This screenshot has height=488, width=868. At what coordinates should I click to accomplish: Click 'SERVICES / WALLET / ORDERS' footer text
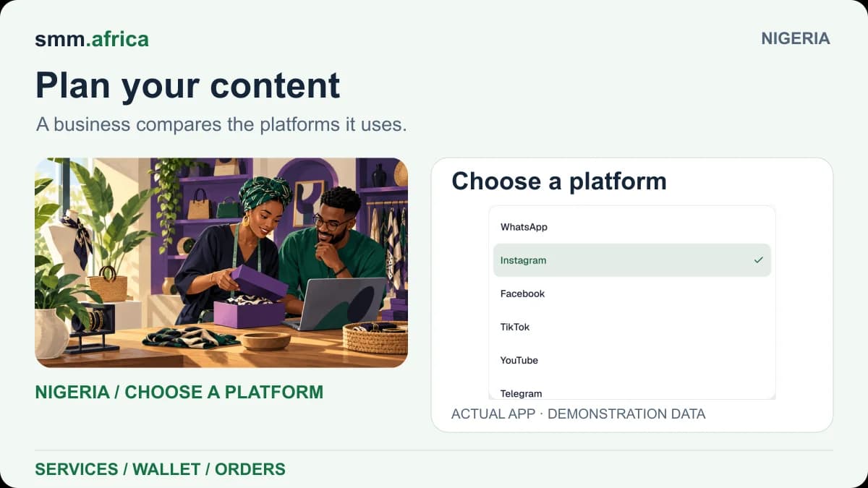click(x=160, y=469)
